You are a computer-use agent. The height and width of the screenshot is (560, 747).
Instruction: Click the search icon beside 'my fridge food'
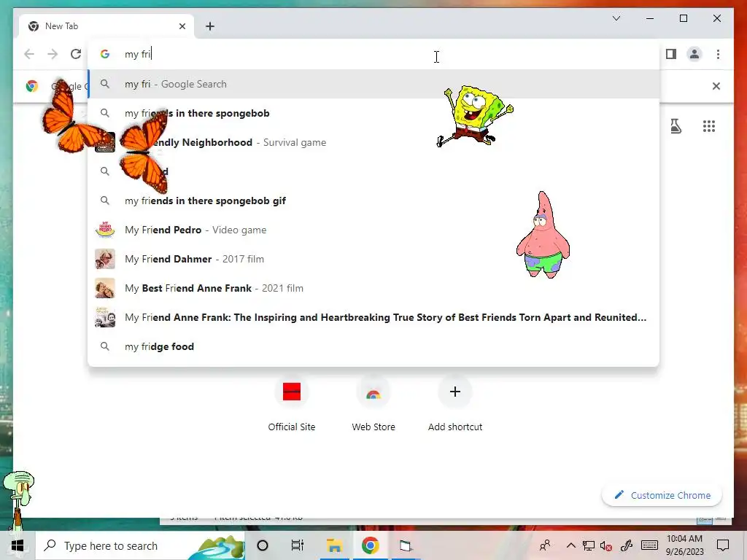(x=105, y=346)
